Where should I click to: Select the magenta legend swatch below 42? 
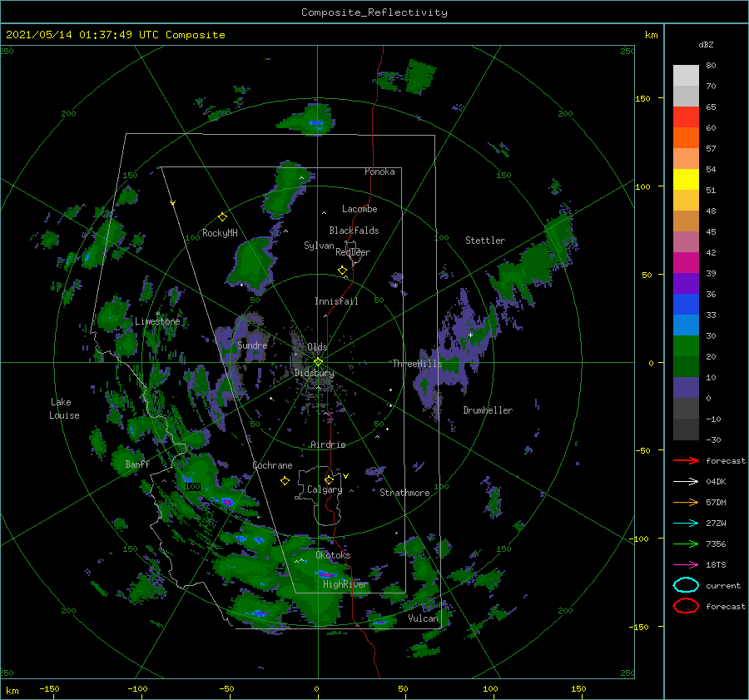tap(686, 262)
